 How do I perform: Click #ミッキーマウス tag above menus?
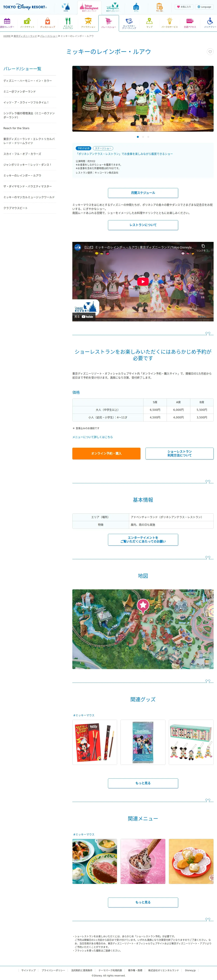(x=84, y=835)
